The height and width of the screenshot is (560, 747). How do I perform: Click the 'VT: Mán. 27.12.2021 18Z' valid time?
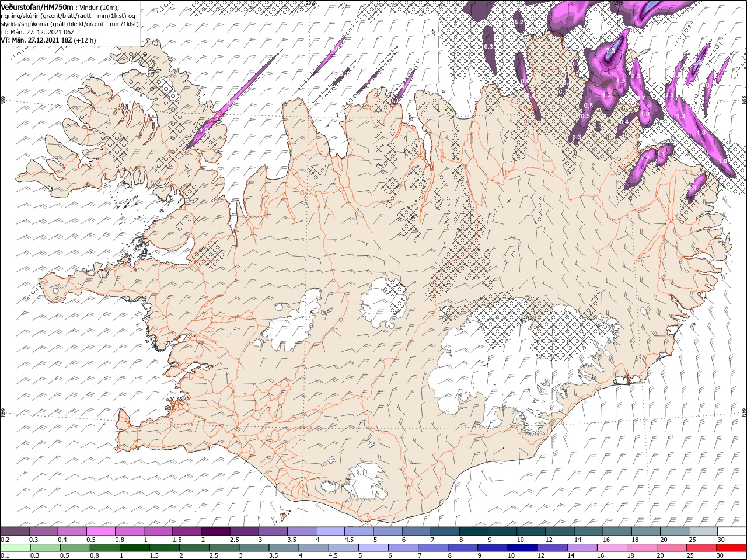(x=36, y=40)
